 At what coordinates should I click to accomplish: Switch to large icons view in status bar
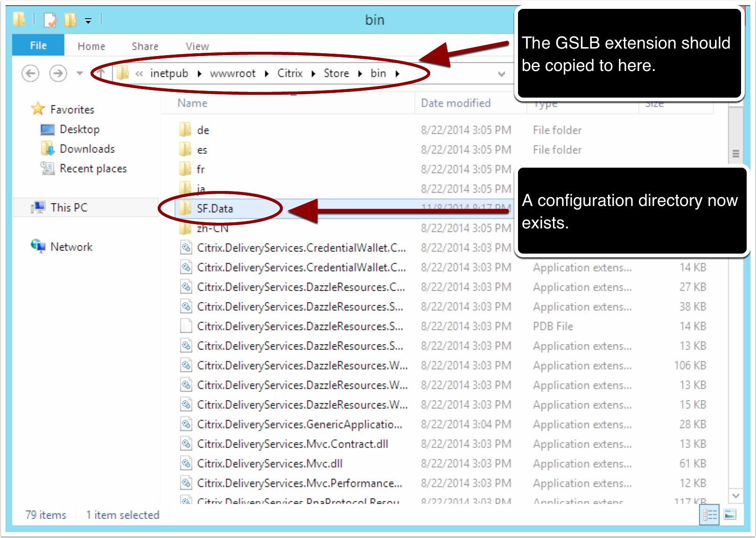coord(729,515)
